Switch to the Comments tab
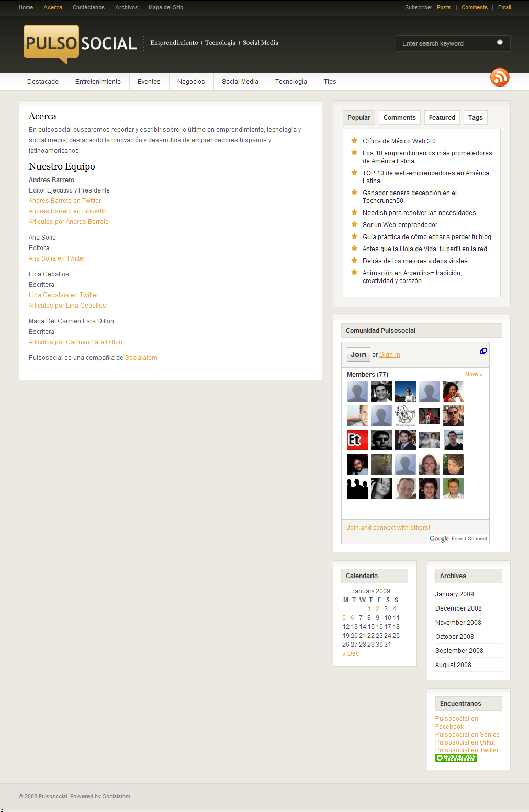 pos(400,118)
